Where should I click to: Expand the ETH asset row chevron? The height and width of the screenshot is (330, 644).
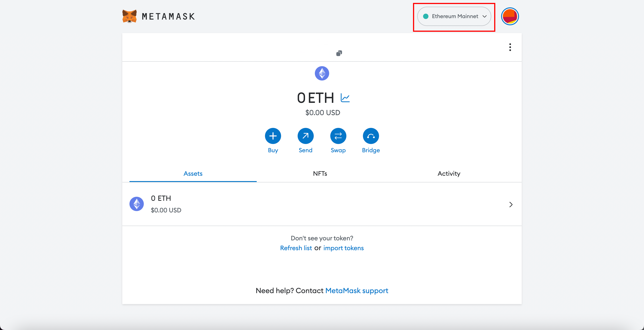[x=511, y=205]
